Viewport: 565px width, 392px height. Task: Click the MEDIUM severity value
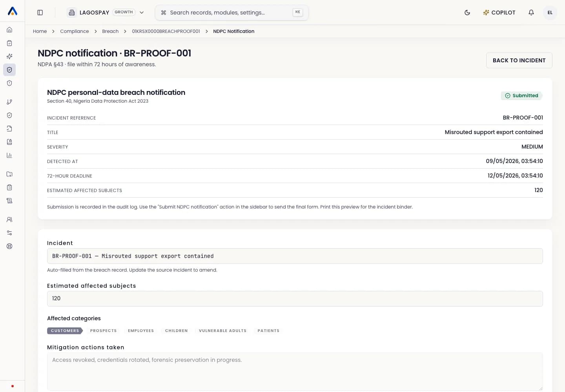click(532, 147)
